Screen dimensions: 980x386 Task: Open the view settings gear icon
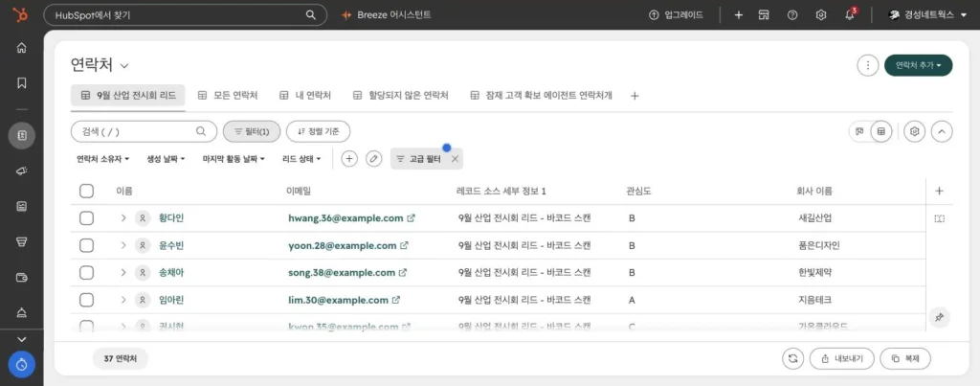[914, 131]
